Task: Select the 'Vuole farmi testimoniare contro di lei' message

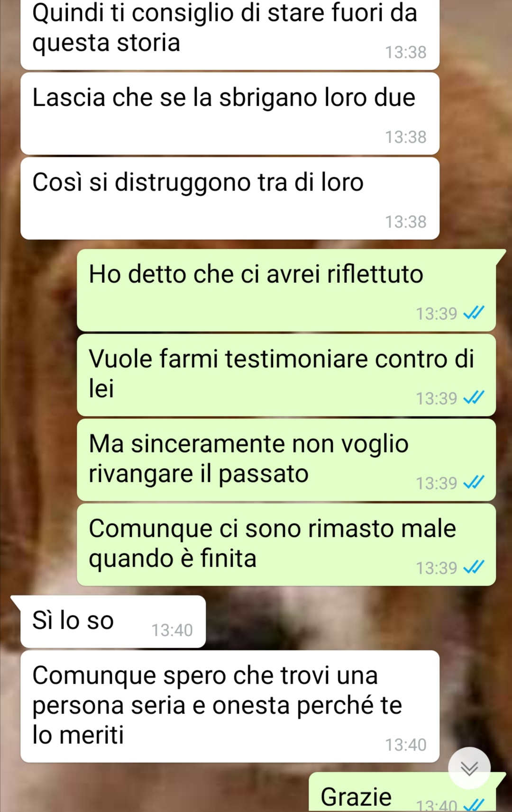Action: [286, 375]
